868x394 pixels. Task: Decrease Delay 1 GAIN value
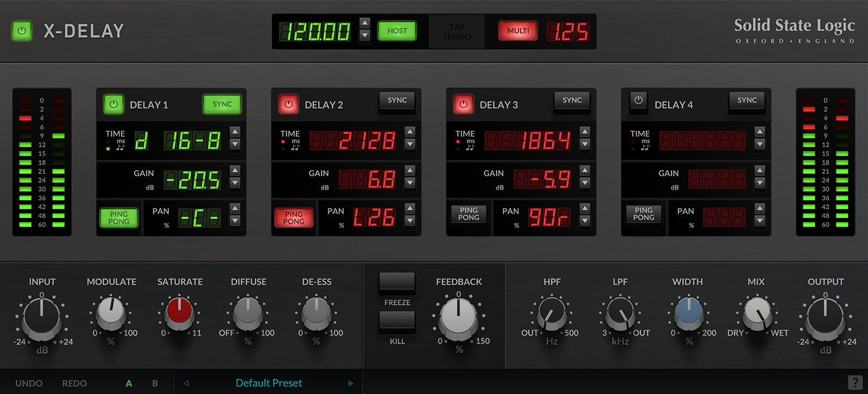pyautogui.click(x=235, y=183)
